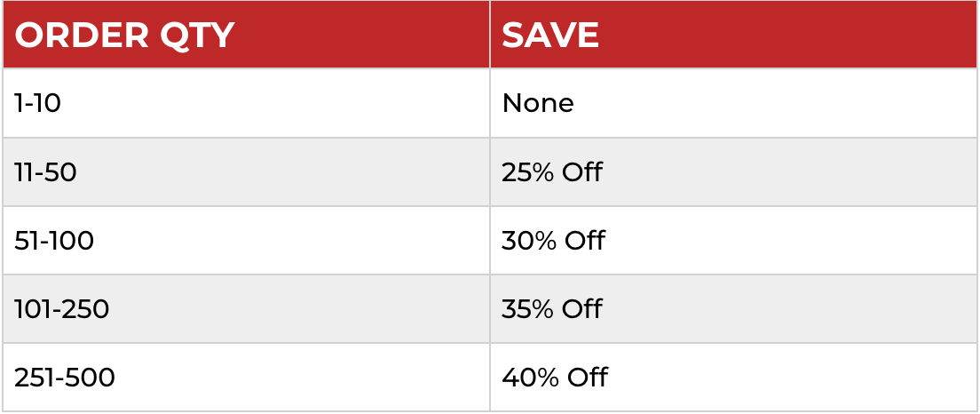Click the 25% Off savings text
The width and height of the screenshot is (980, 414).
click(551, 172)
